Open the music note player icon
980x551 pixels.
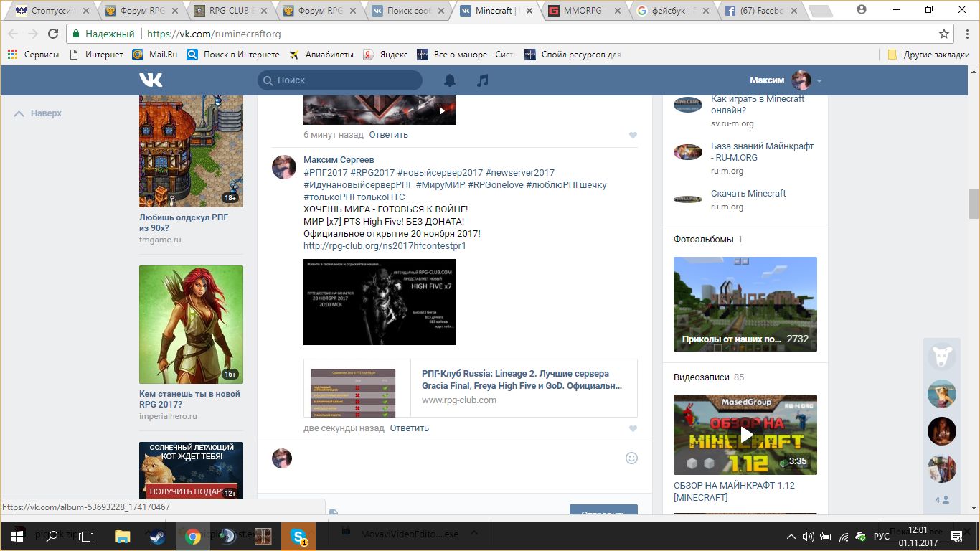483,80
